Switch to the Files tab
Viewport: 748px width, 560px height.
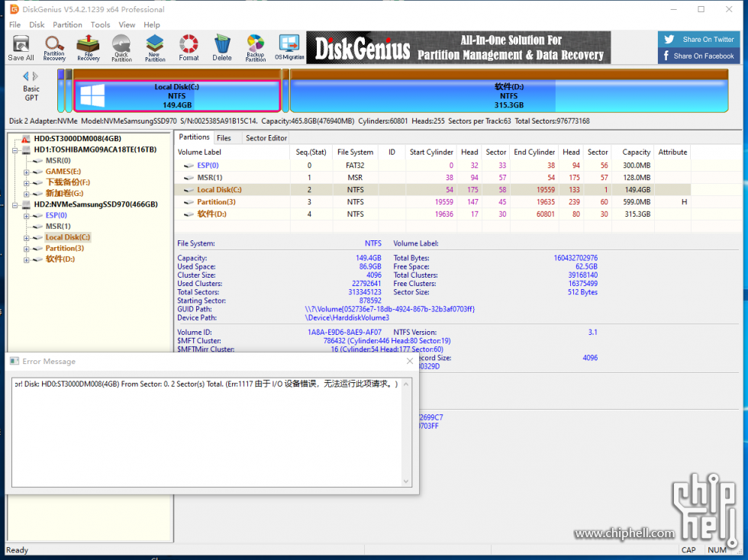224,138
